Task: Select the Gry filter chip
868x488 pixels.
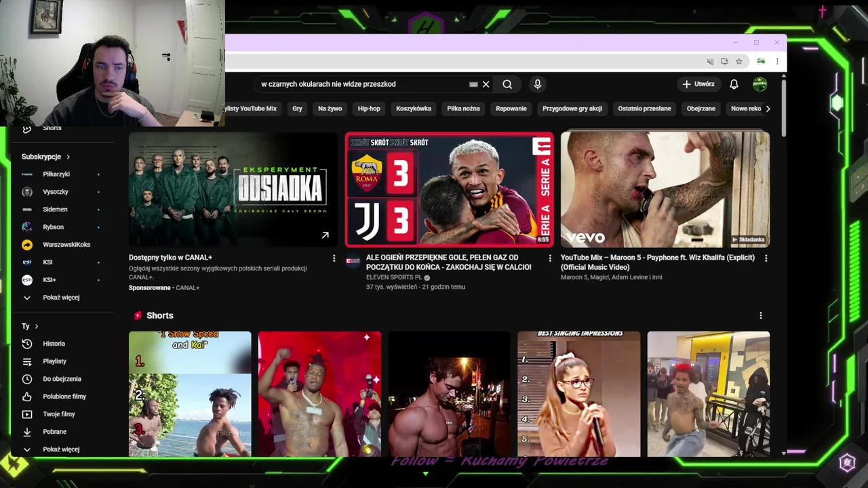Action: (x=297, y=108)
